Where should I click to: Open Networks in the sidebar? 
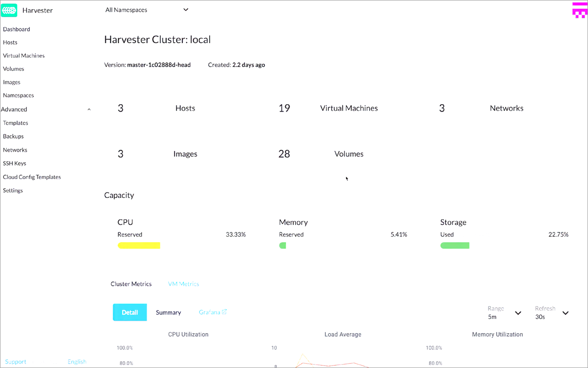[x=15, y=150]
